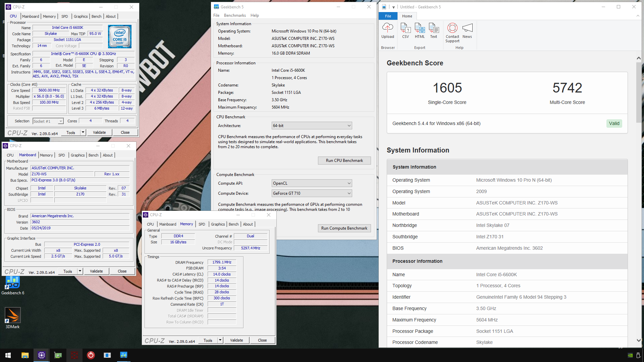Click the DRAM Frequency 1799.1 MHz field
Viewport: 644px width, 362px height.
pyautogui.click(x=222, y=262)
